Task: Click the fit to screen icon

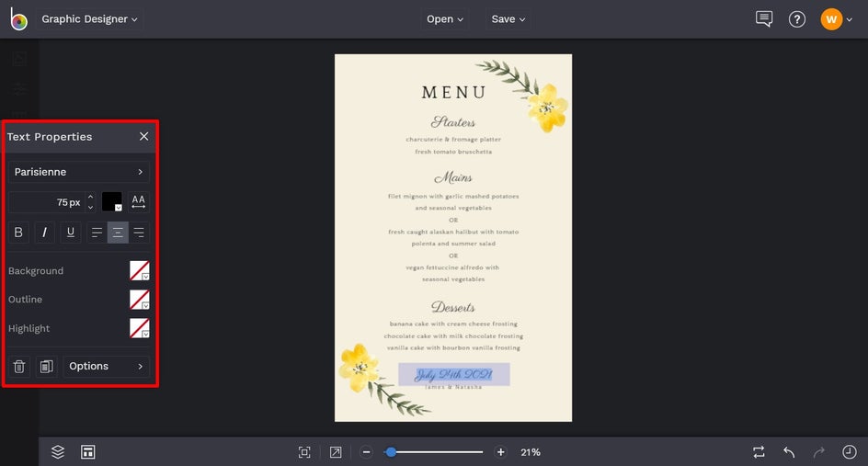Action: pyautogui.click(x=304, y=452)
